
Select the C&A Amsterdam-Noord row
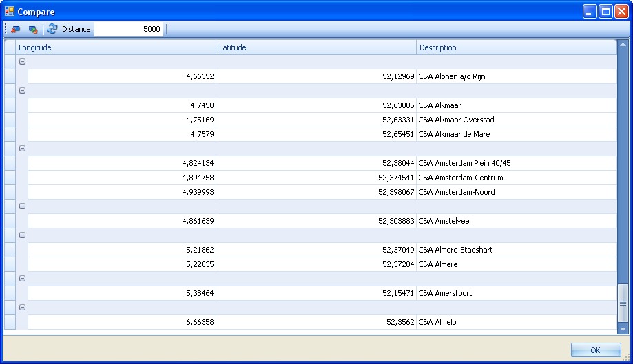coord(322,192)
